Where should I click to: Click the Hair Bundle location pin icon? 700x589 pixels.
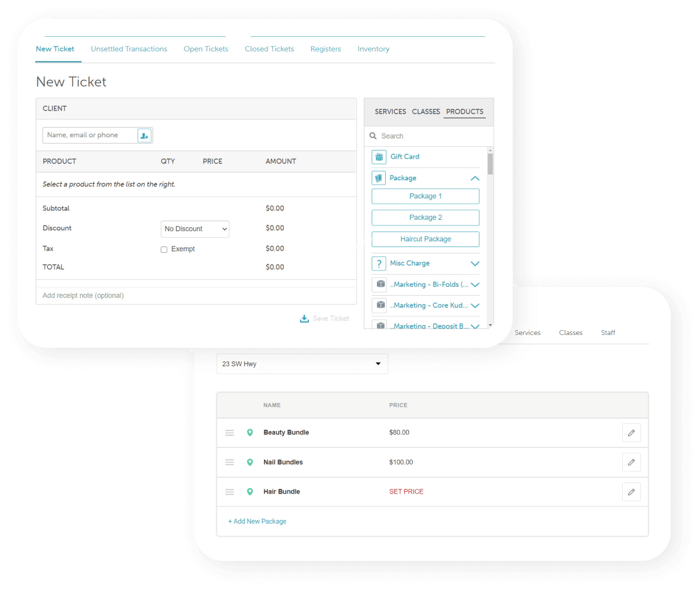250,492
